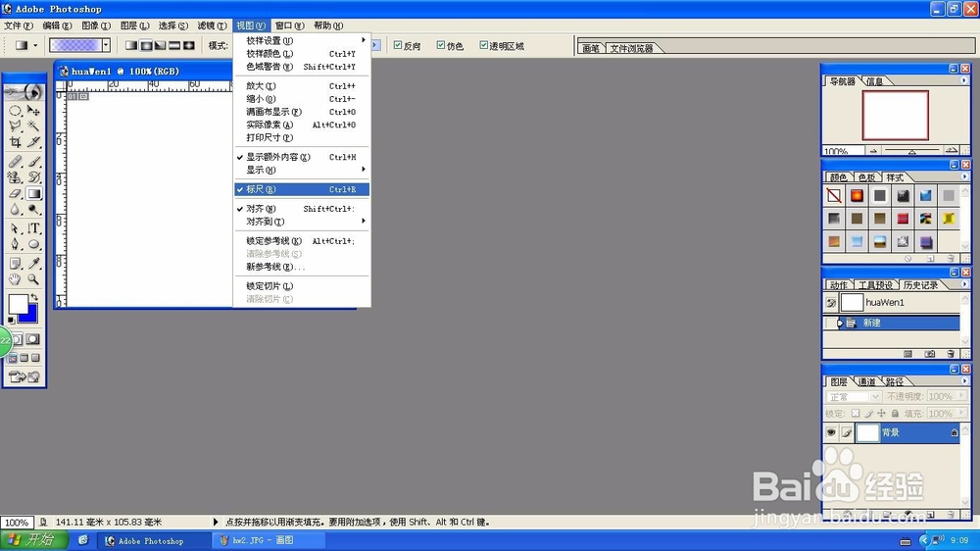Toggle history brush source for huaWen1 snapshot

tap(831, 303)
